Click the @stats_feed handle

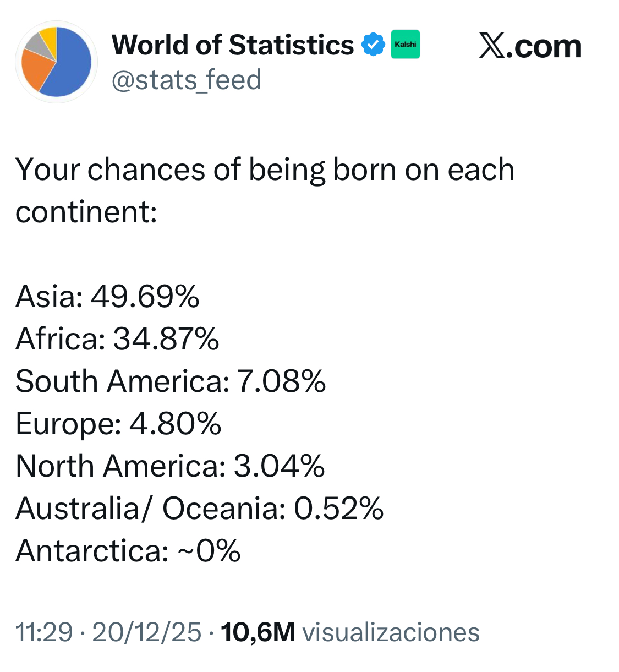click(x=187, y=80)
